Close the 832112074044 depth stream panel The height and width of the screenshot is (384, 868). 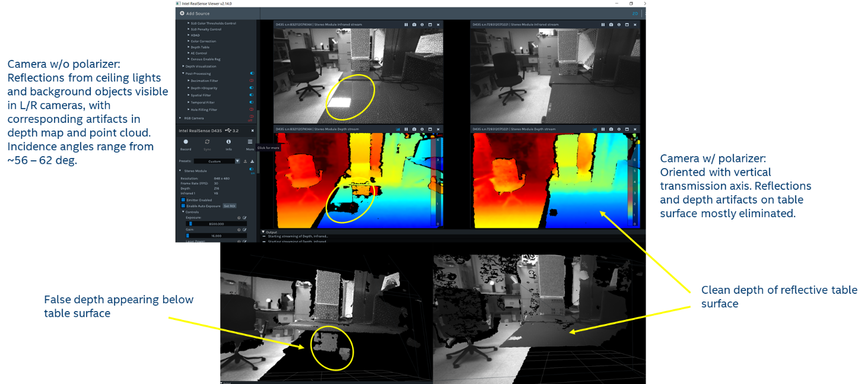point(438,129)
